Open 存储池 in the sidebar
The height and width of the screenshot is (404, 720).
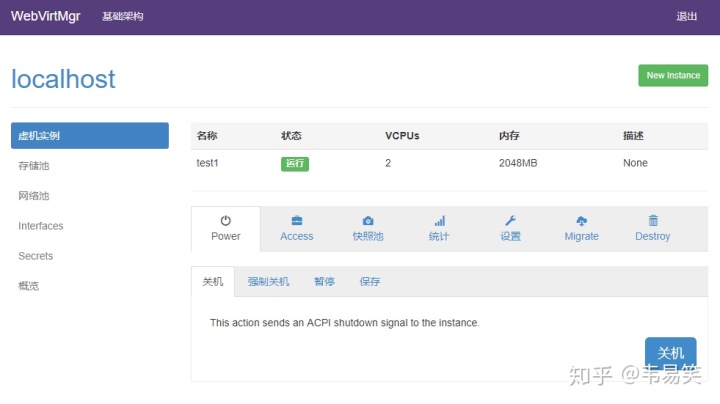[x=34, y=166]
